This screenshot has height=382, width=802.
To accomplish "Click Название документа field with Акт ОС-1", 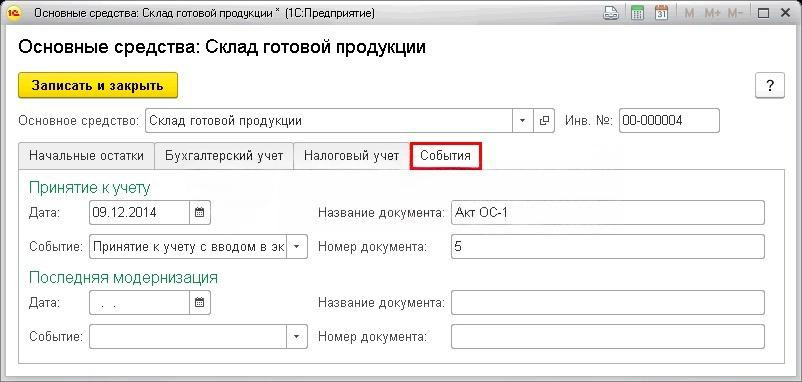I will point(608,212).
